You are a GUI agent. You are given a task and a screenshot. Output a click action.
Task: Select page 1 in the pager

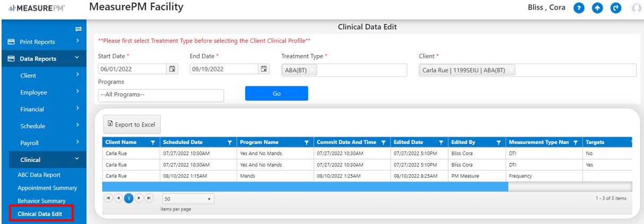pos(128,198)
